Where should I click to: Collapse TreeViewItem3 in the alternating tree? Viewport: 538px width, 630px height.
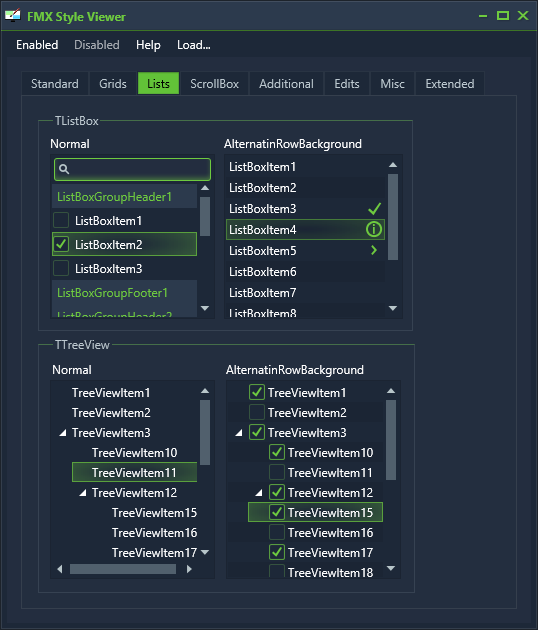[239, 433]
